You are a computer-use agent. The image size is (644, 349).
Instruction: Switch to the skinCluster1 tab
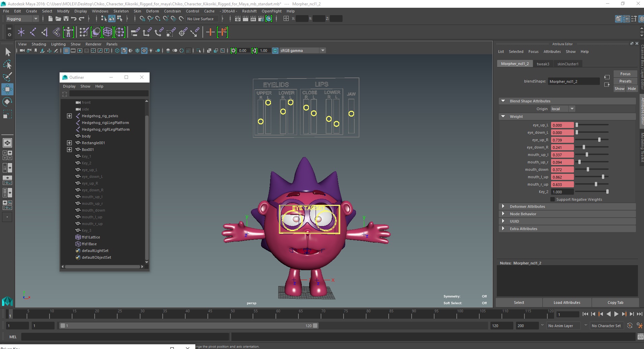click(568, 64)
